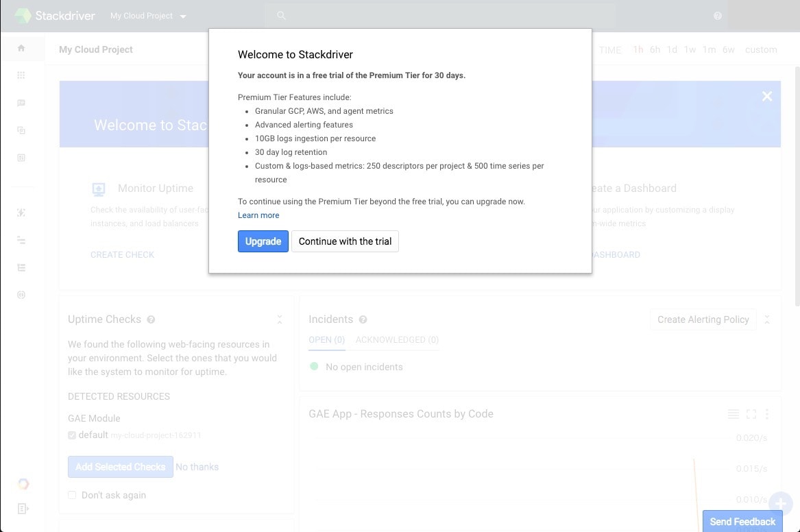800x532 pixels.
Task: Open the circular badge icon in the sidebar
Action: pos(21,295)
